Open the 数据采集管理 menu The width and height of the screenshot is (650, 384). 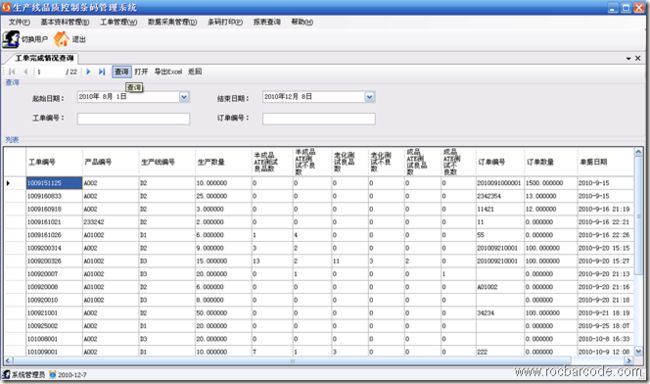point(172,22)
